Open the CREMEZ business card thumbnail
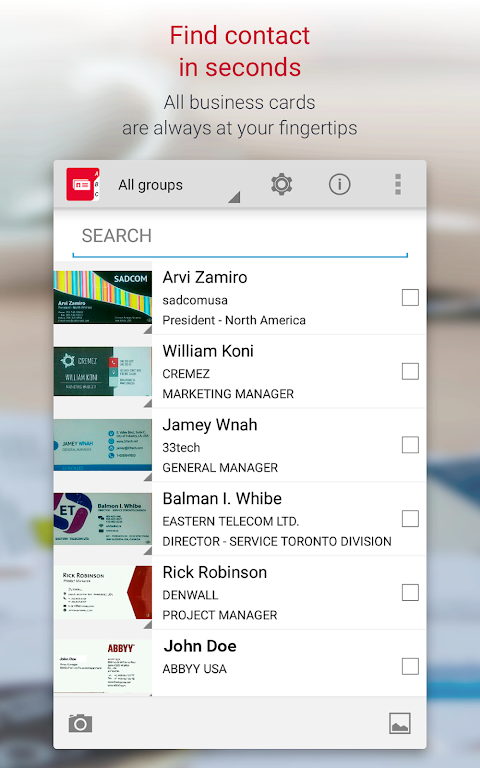 [103, 371]
